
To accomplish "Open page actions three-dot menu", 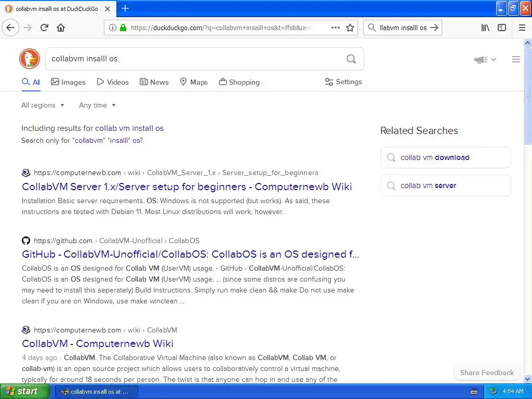I will pos(335,28).
